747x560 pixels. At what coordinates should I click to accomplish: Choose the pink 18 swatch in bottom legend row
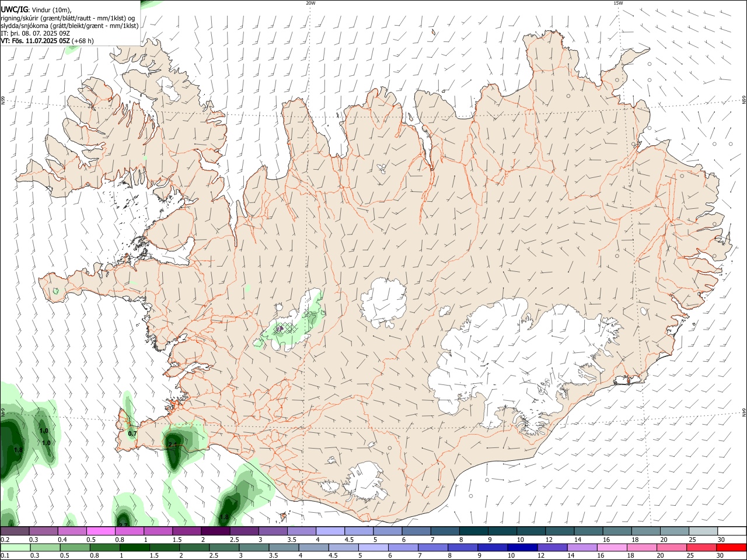point(641,547)
